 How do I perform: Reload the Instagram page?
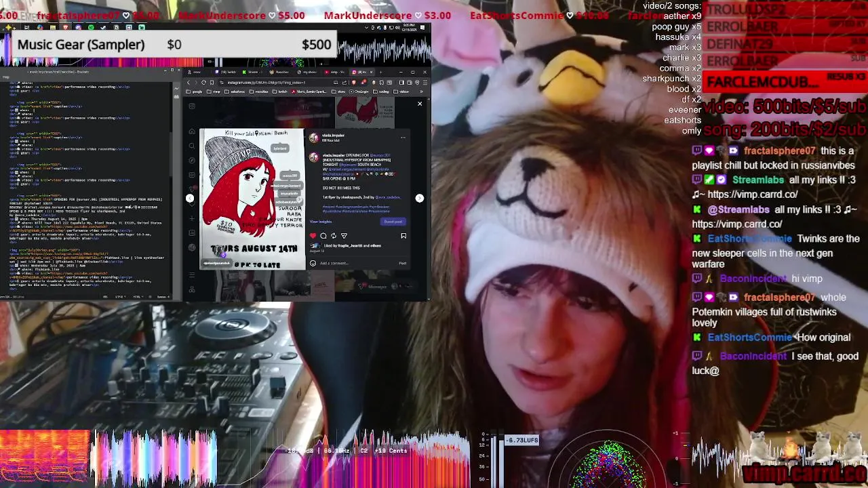203,83
